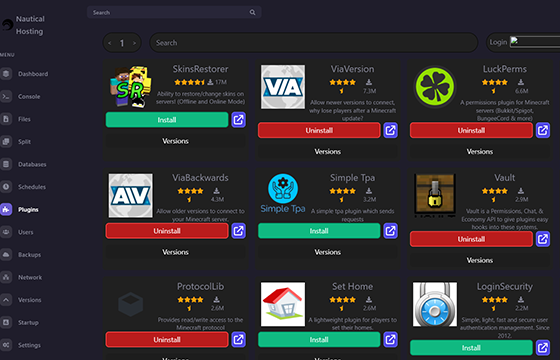Open the Dashboard sidebar icon
Viewport: 560px width, 360px height.
pos(6,74)
